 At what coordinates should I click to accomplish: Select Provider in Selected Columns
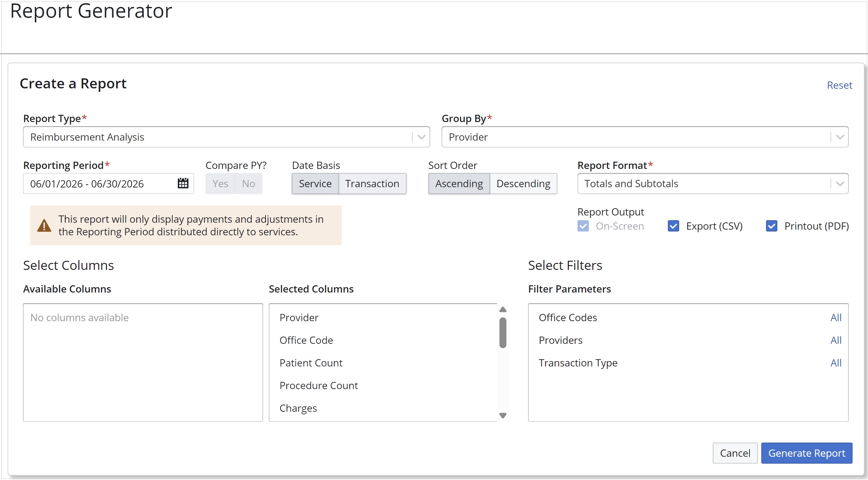point(383,318)
